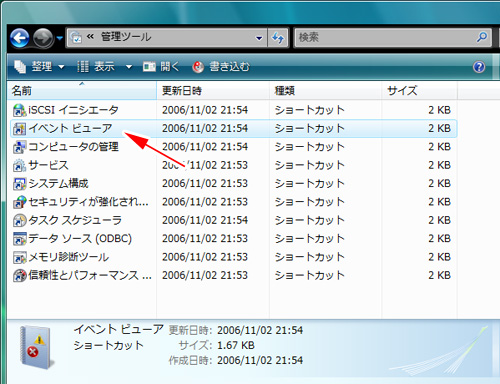
Task: Open the address bar history dropdown arrow
Action: pos(259,38)
